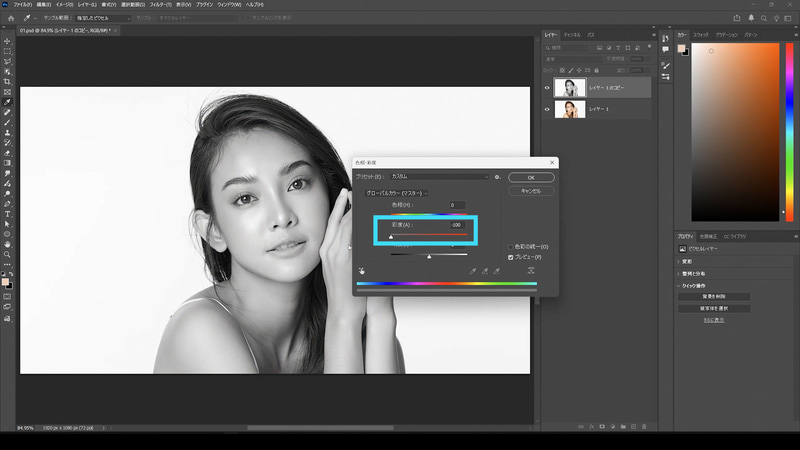The height and width of the screenshot is (450, 800).
Task: Hide the Layer 1 layer
Action: (x=547, y=109)
